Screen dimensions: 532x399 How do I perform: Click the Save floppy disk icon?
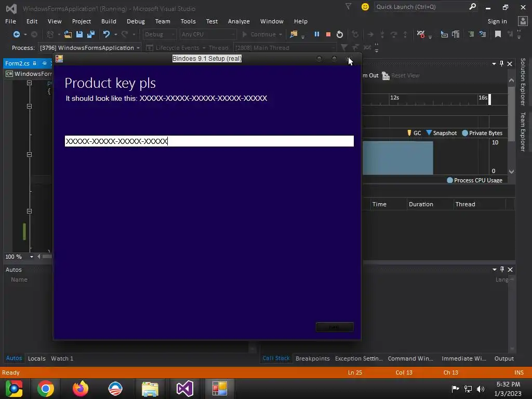coord(79,34)
